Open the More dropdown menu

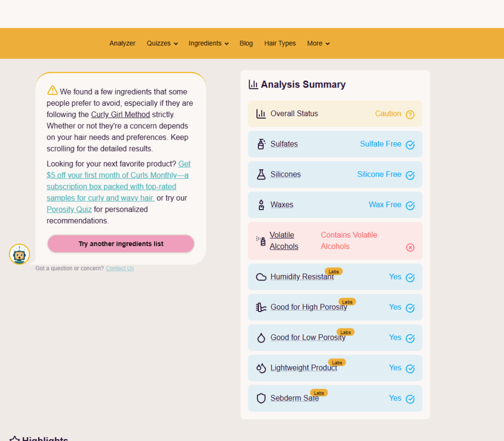pos(318,43)
